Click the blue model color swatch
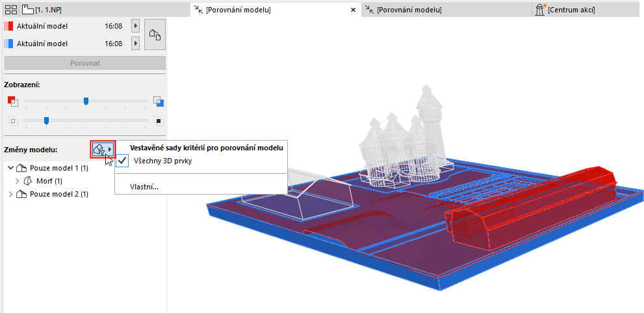 pos(8,43)
